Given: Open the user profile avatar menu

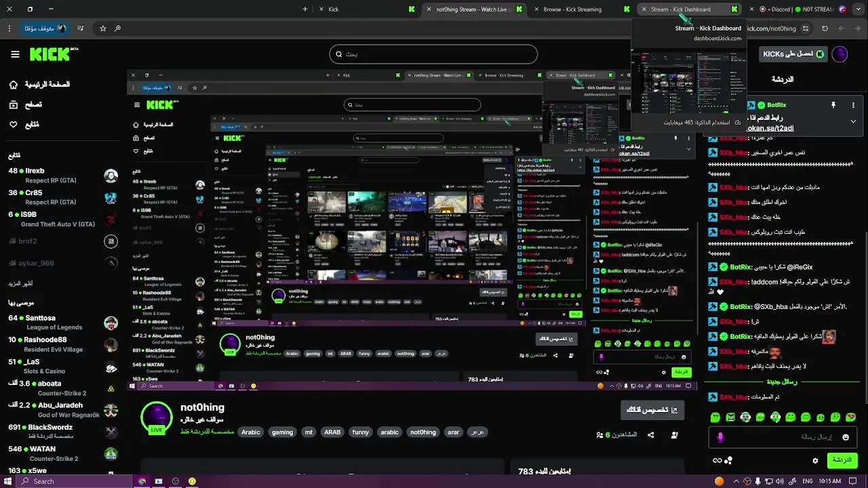Looking at the screenshot, I should (840, 54).
